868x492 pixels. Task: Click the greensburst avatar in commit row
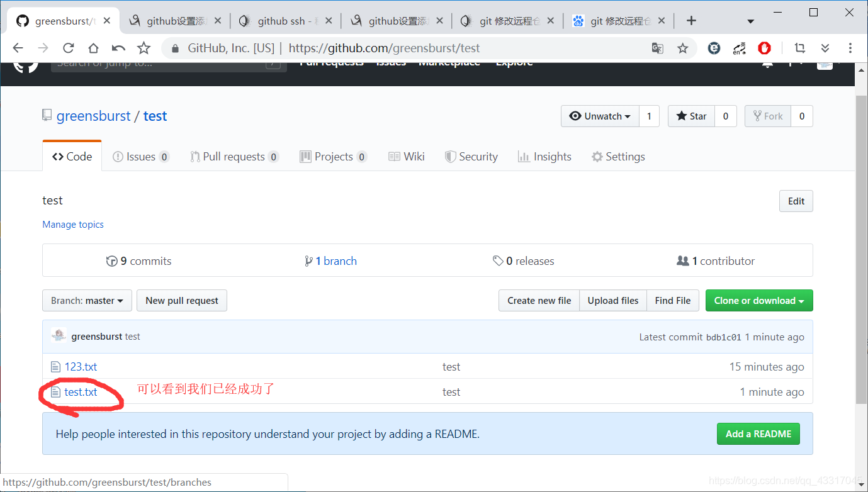tap(59, 336)
